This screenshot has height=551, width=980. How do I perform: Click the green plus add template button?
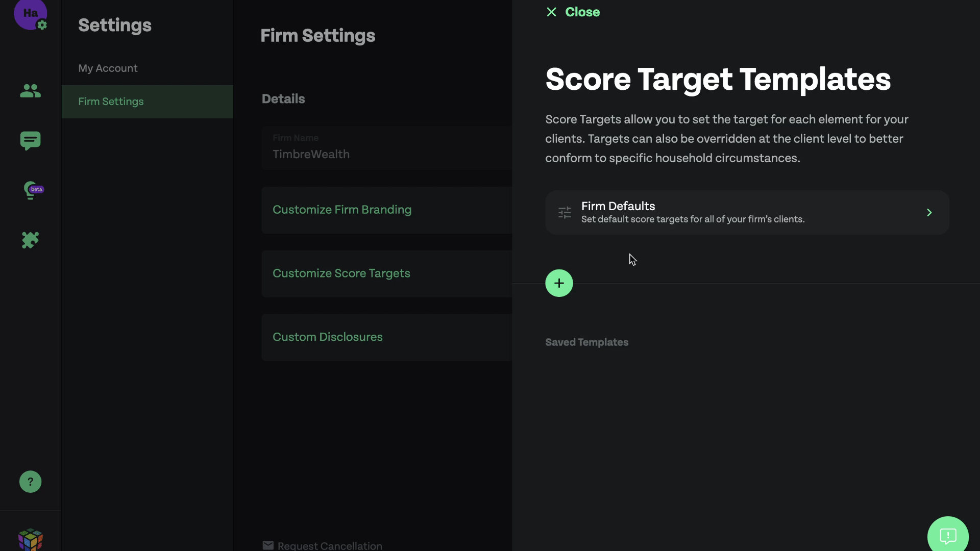pos(559,283)
